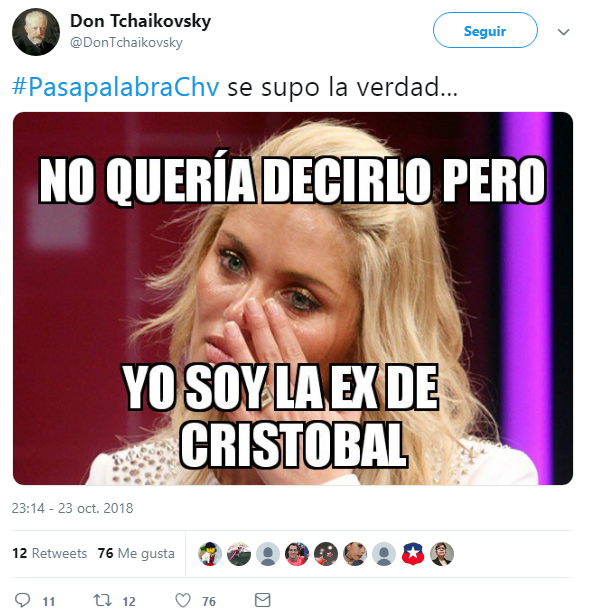Click the Chilean flag shield avatar
Screen dimensions: 597x615
[413, 554]
